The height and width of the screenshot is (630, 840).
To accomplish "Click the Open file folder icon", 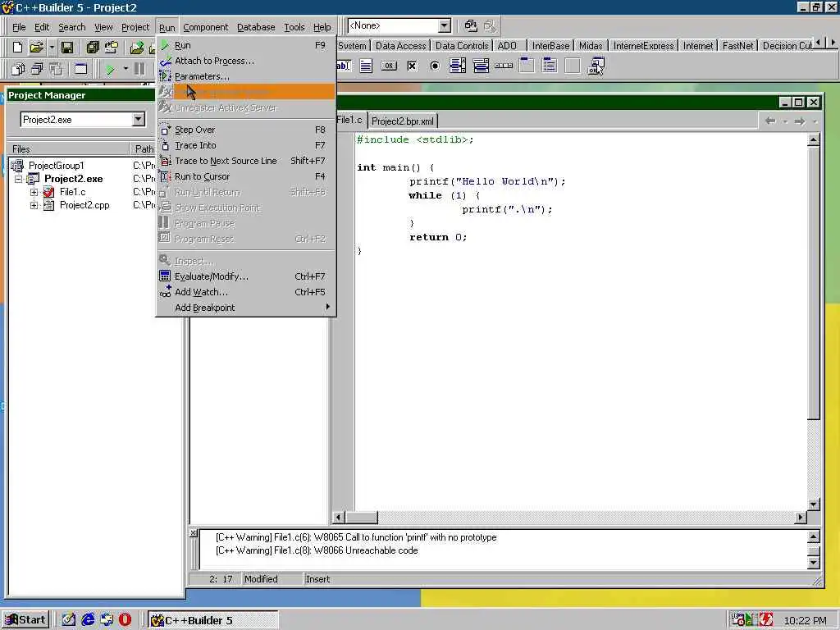I will (x=36, y=47).
